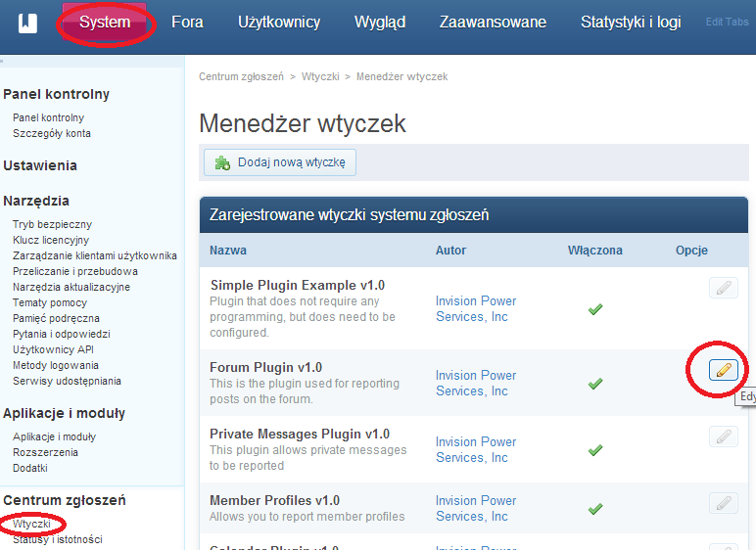Open author link for Private Messages Plugin
Viewport: 756px width, 551px height.
[475, 449]
